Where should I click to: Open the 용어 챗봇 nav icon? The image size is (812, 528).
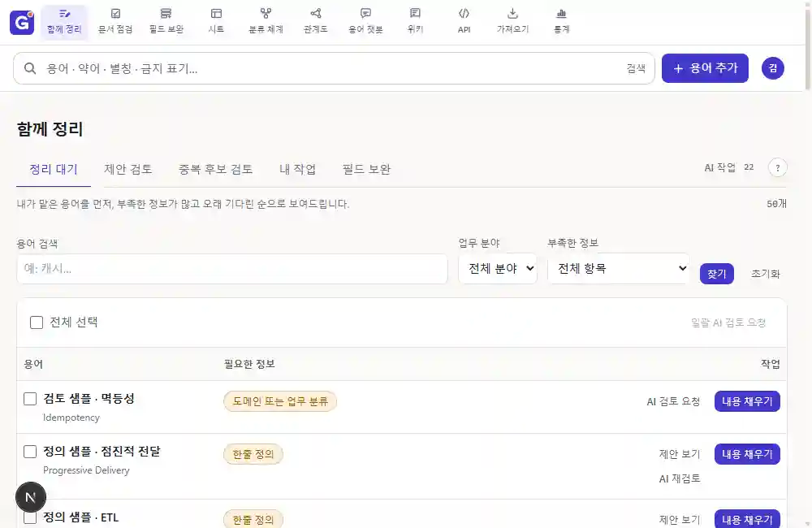click(x=365, y=21)
